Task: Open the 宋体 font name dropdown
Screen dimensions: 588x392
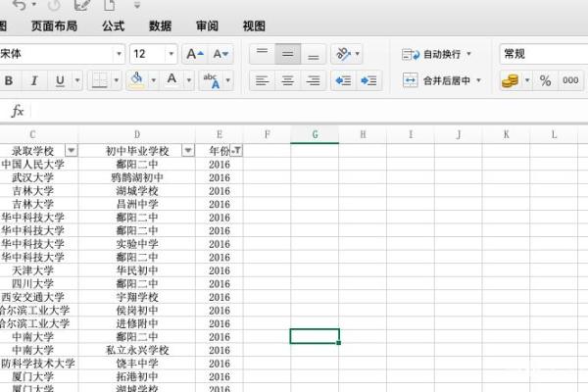Action: click(x=119, y=54)
